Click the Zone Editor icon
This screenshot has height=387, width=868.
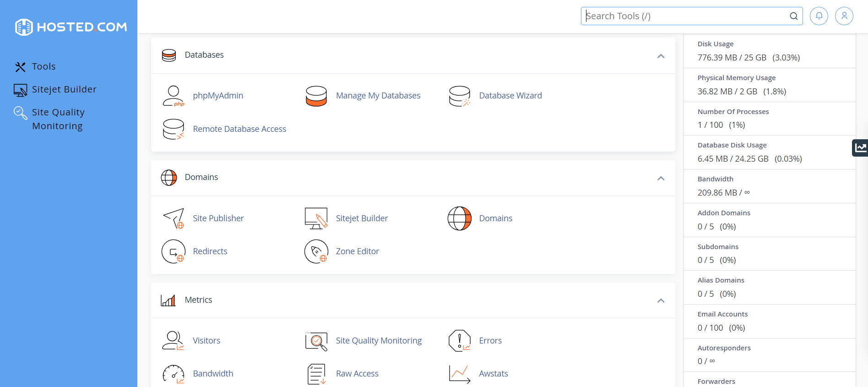(316, 251)
